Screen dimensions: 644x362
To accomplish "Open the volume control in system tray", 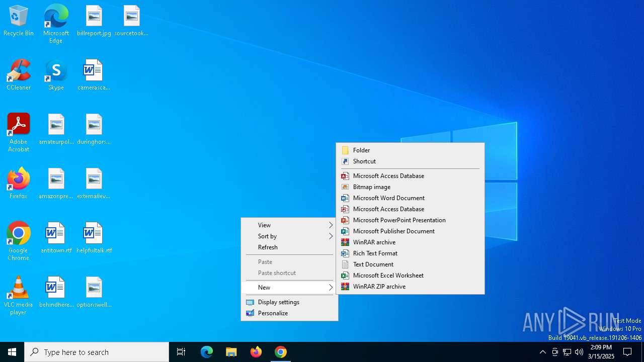I will point(579,352).
